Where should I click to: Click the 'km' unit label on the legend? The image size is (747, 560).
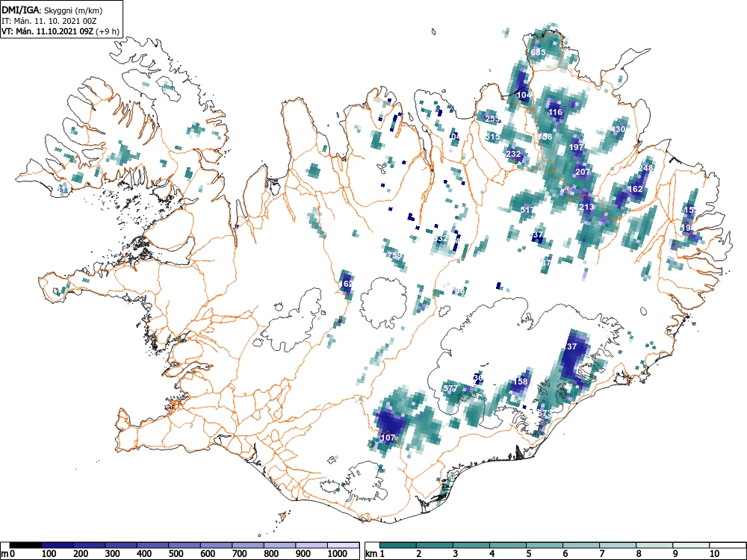click(371, 554)
